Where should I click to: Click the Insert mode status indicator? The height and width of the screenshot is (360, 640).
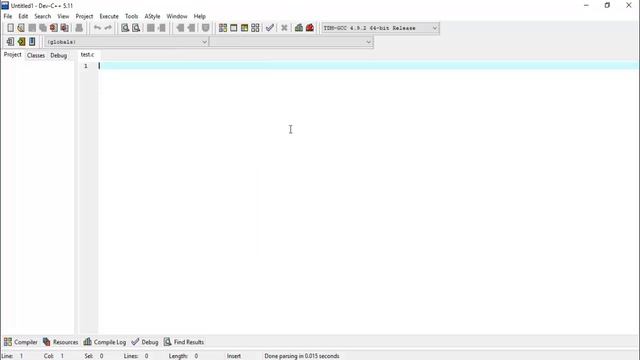(x=234, y=356)
